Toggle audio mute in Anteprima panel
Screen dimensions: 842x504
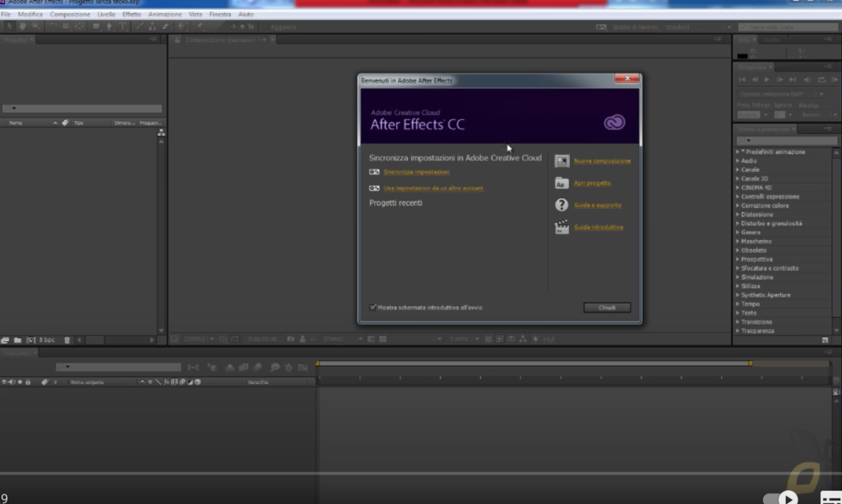pos(807,80)
